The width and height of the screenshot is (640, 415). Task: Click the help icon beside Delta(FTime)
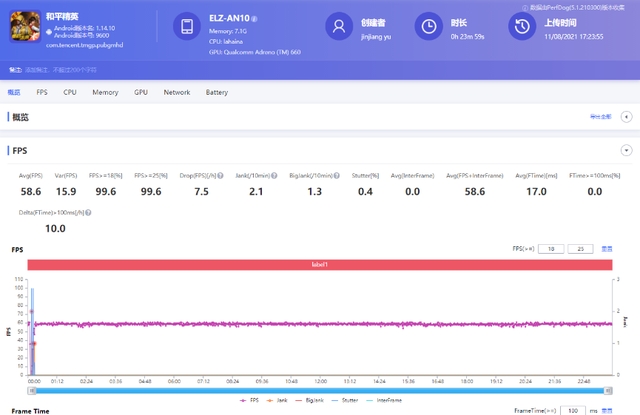click(x=88, y=213)
